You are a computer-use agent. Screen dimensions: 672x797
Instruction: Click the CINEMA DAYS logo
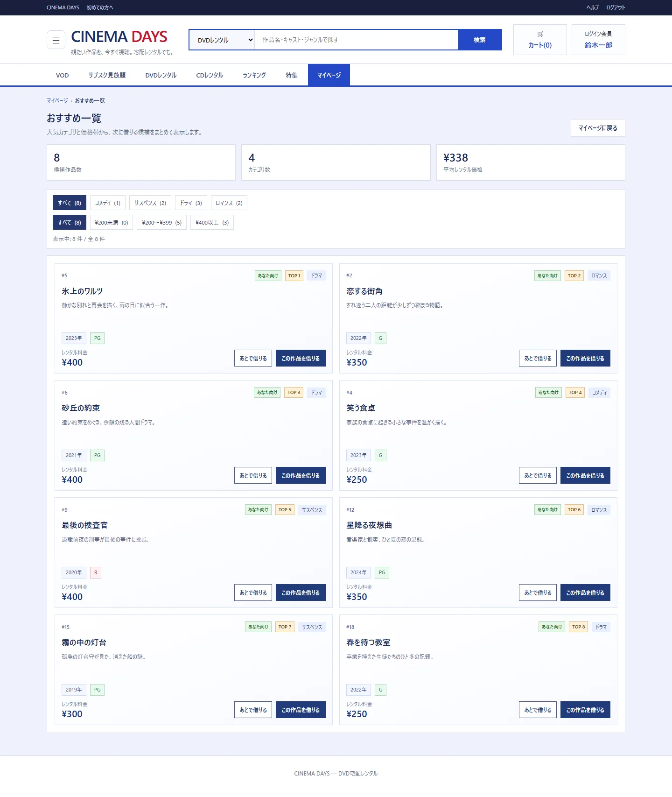point(119,36)
